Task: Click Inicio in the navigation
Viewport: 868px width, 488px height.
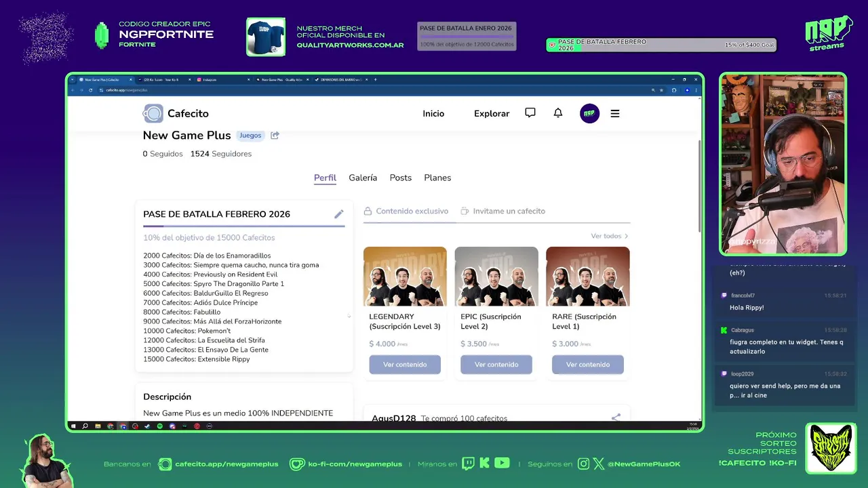Action: pyautogui.click(x=433, y=113)
